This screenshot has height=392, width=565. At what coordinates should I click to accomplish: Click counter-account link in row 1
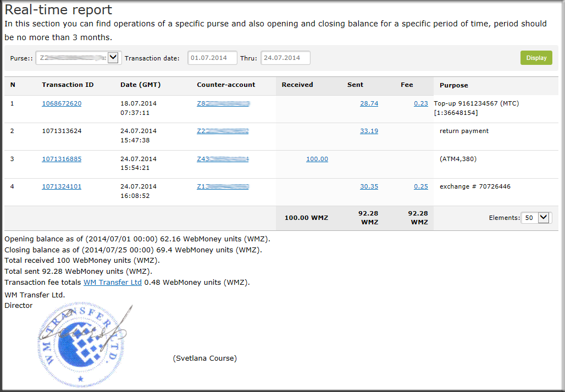pos(223,103)
